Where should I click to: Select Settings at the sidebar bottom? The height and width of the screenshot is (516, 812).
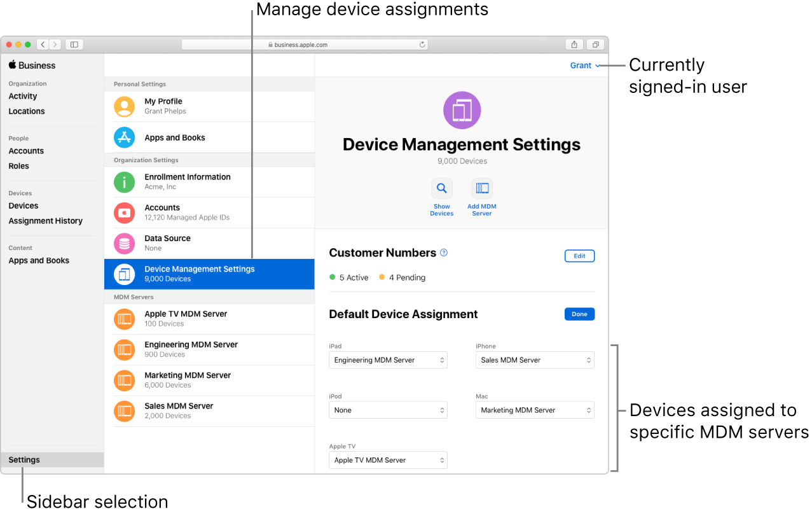coord(24,459)
